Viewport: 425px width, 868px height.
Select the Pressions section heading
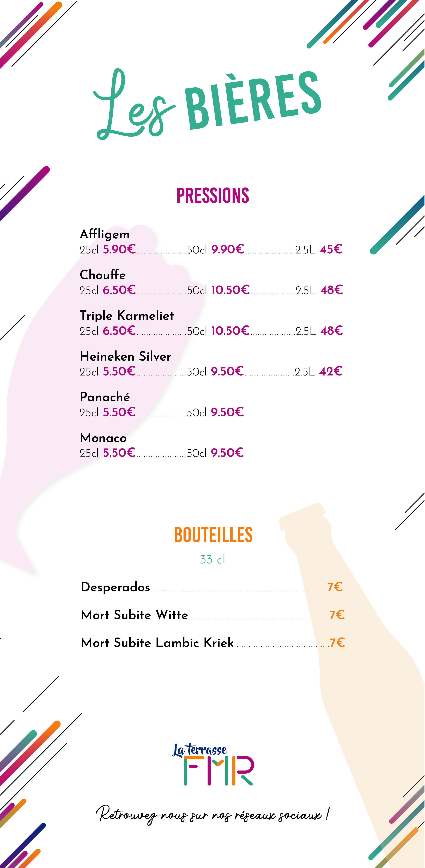click(213, 196)
